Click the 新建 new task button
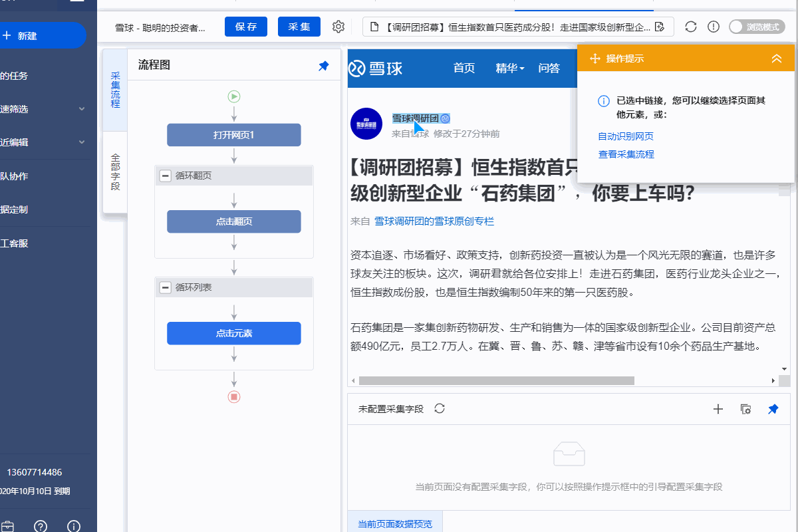 click(42, 35)
